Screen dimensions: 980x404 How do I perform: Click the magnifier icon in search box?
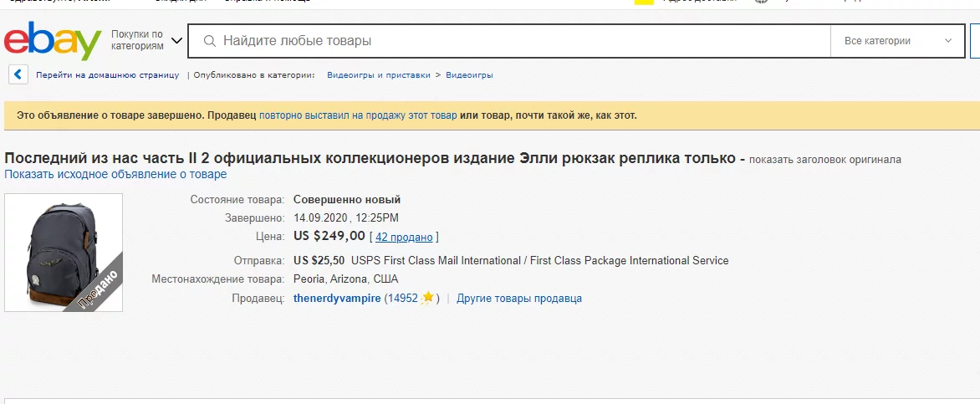(x=209, y=41)
